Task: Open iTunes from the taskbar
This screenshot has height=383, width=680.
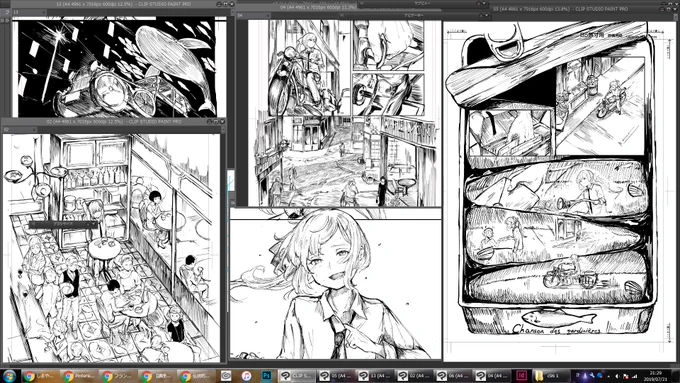Action: click(246, 376)
